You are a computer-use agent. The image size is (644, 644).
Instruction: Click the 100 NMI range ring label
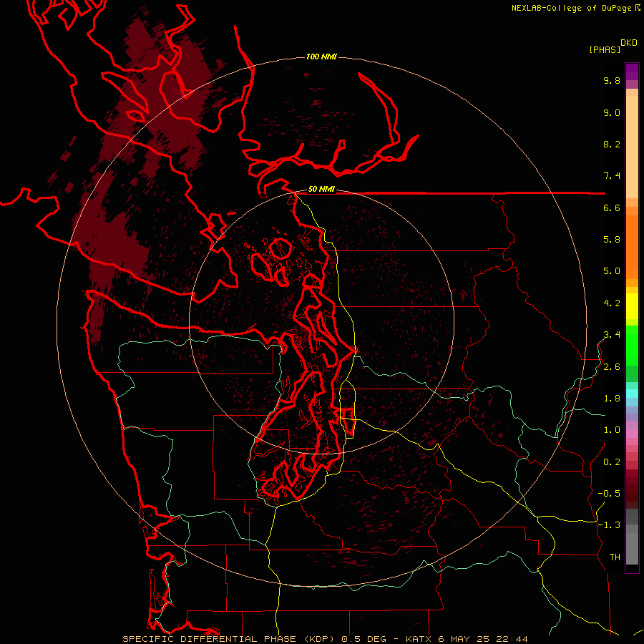[x=321, y=57]
